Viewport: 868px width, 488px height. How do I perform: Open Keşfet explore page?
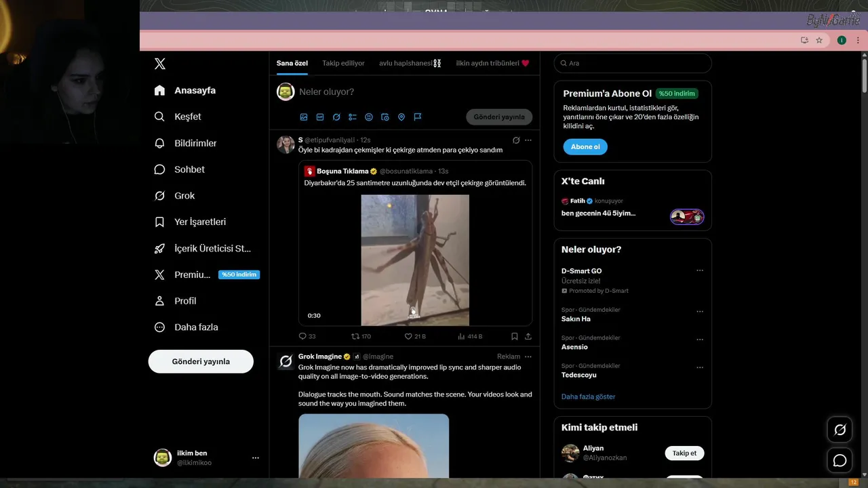(x=178, y=117)
